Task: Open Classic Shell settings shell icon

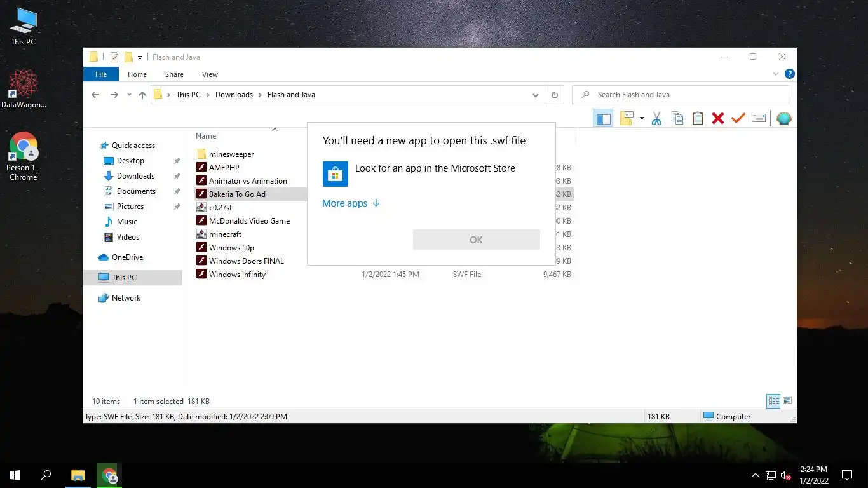Action: (x=784, y=118)
